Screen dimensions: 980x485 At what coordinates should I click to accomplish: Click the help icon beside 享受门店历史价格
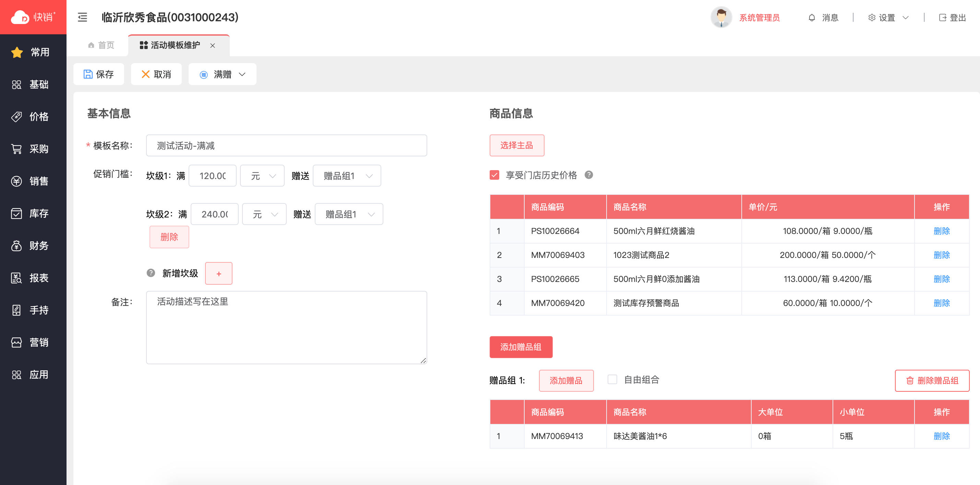pyautogui.click(x=588, y=175)
